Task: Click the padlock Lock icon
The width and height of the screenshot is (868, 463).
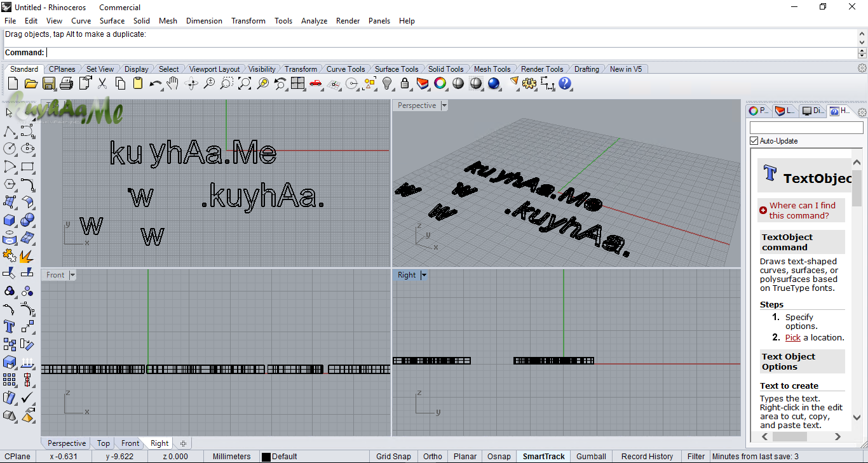Action: point(405,83)
